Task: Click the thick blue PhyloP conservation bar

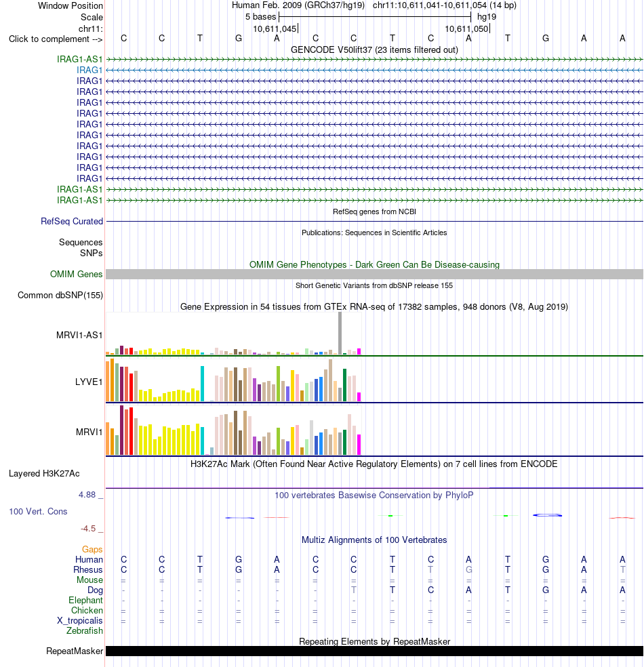Action: 548,515
